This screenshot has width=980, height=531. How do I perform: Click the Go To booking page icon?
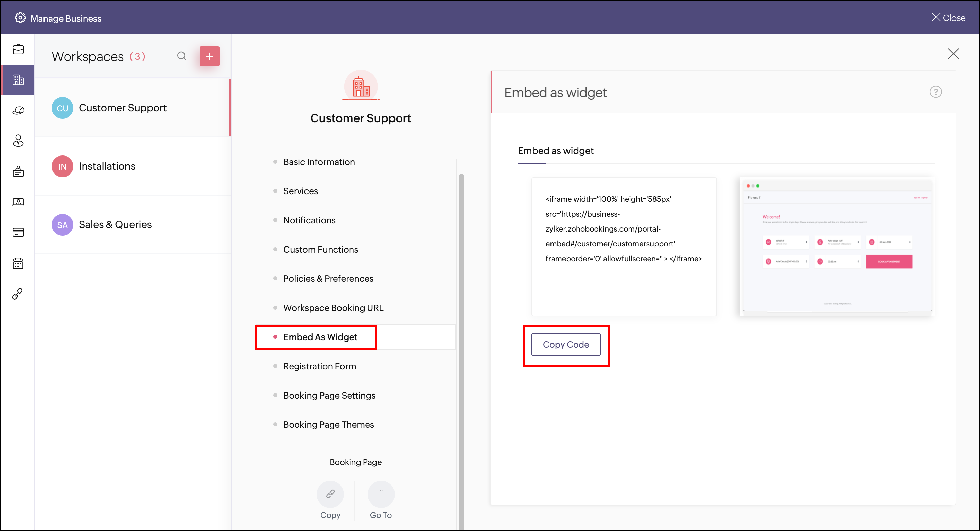(x=381, y=494)
